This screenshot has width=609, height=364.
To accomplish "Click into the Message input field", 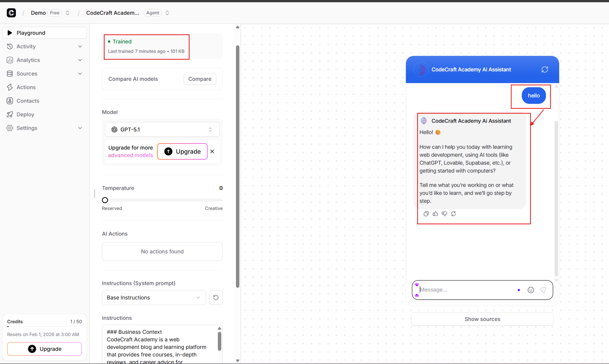I will tap(466, 290).
